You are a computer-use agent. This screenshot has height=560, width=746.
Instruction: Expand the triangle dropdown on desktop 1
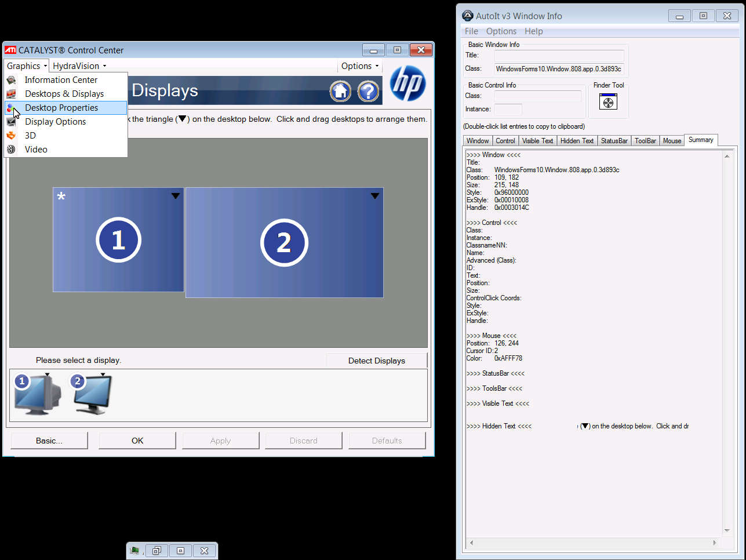click(x=176, y=196)
